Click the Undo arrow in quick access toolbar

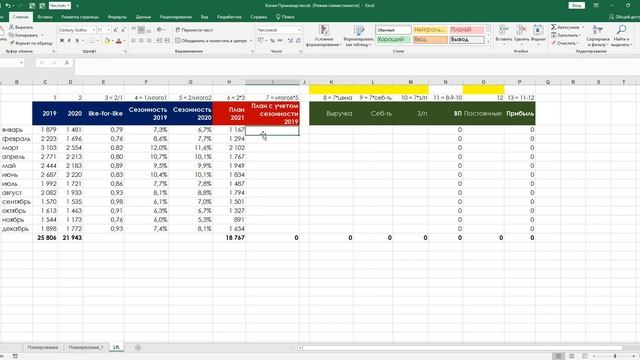coord(7,6)
